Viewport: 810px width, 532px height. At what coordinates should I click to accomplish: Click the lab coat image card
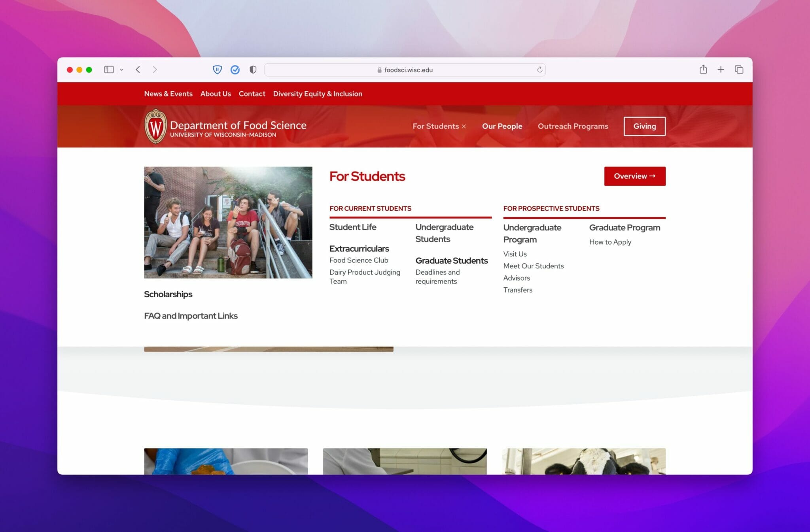coord(405,461)
